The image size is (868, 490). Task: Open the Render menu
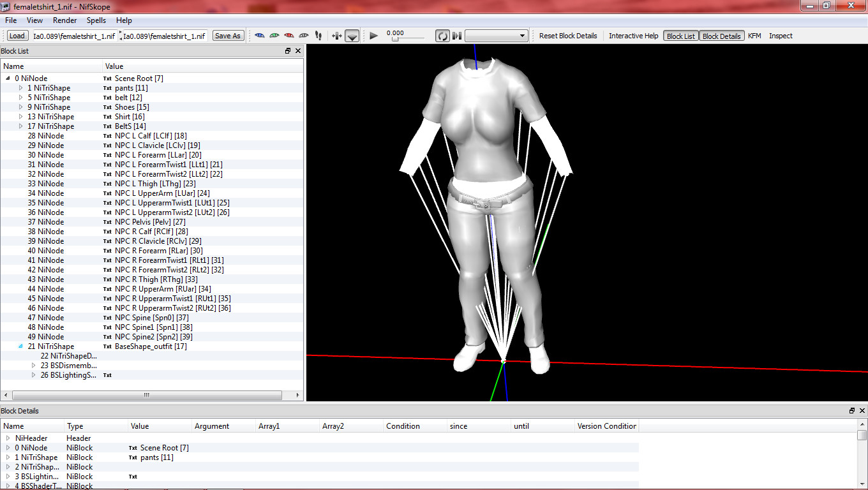tap(65, 20)
